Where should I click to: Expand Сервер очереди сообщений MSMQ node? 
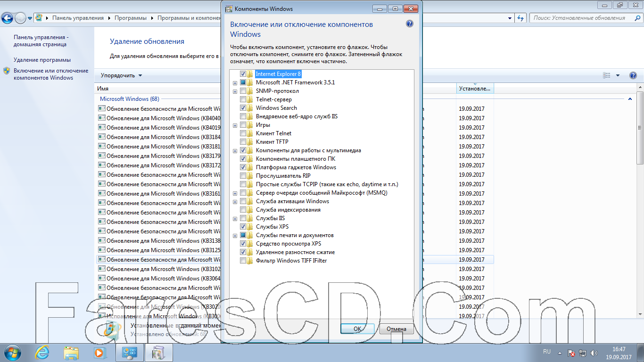[235, 193]
